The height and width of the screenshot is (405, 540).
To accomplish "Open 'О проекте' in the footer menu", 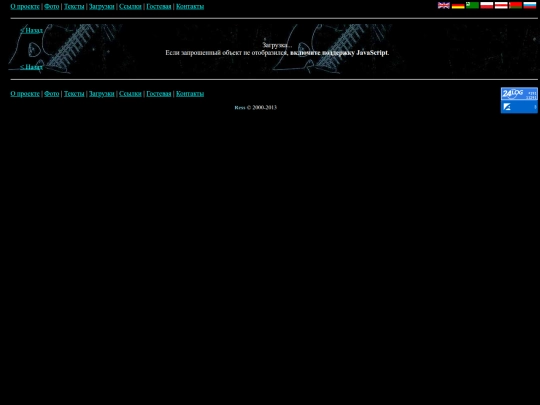I will tap(25, 94).
